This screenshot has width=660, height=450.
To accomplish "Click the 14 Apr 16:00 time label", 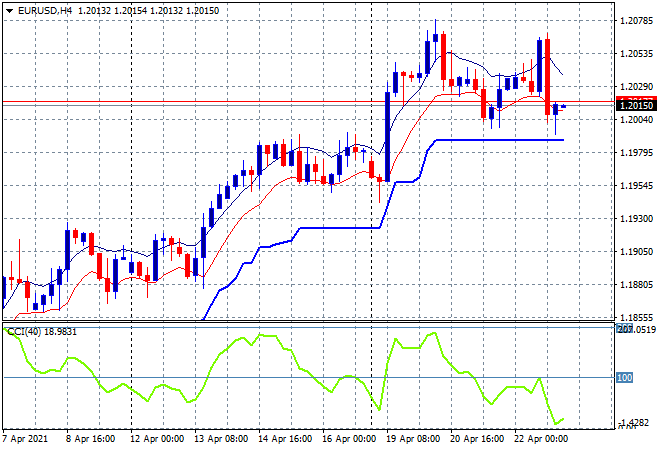I will 285,439.
